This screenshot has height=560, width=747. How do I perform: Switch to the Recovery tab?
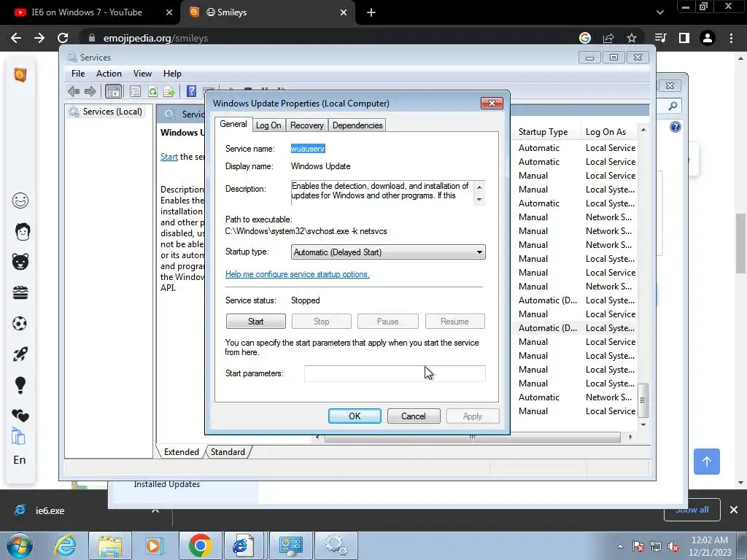point(307,125)
